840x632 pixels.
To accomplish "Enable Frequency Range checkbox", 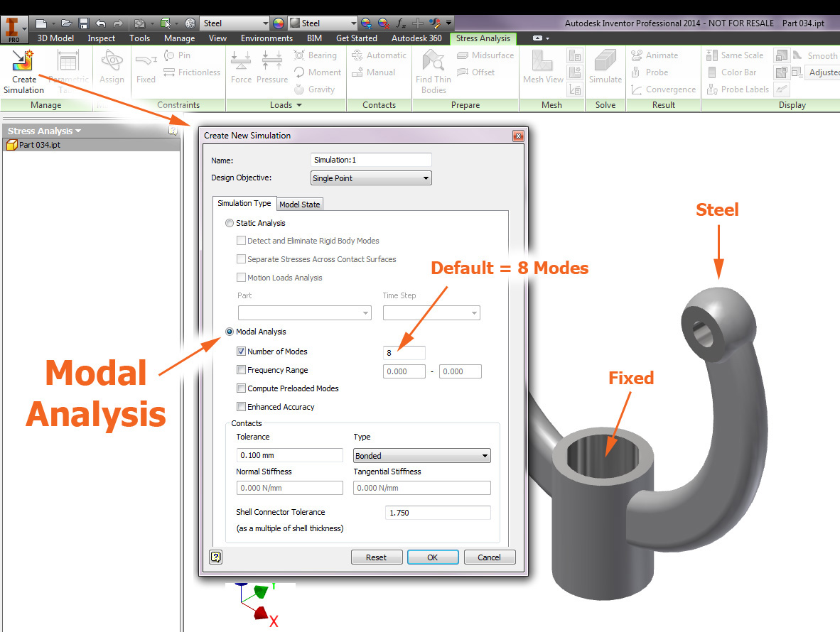I will (241, 370).
